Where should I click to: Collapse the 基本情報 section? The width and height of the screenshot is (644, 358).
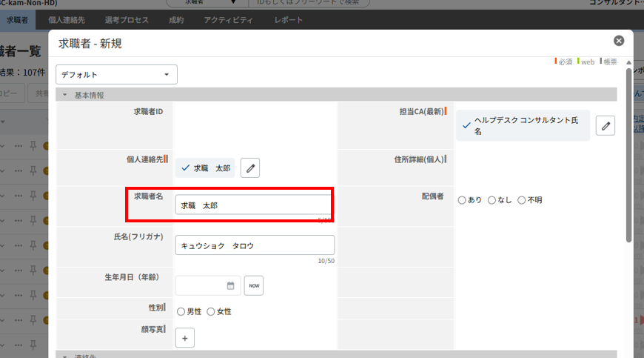coord(65,95)
